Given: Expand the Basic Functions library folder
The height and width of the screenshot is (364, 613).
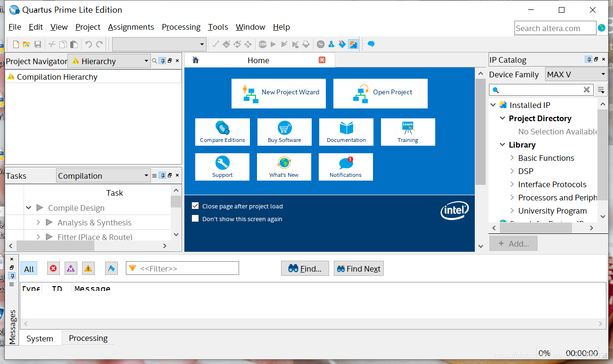Looking at the screenshot, I should (x=513, y=158).
